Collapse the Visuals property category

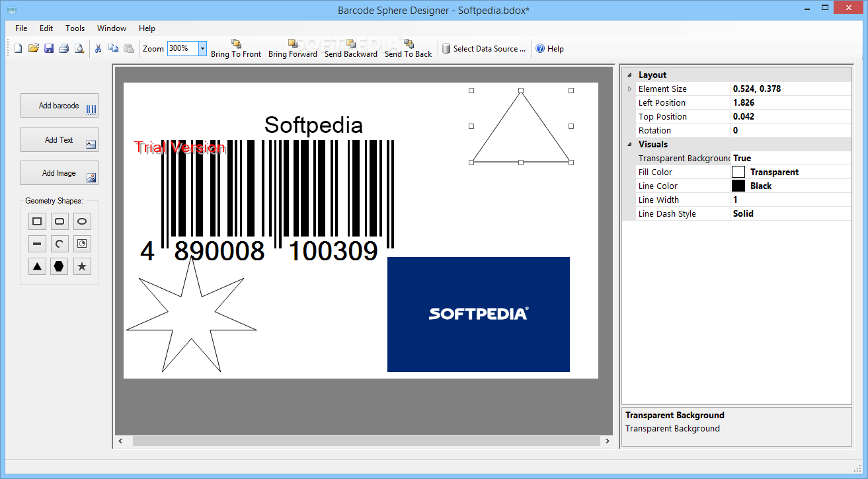coord(629,144)
